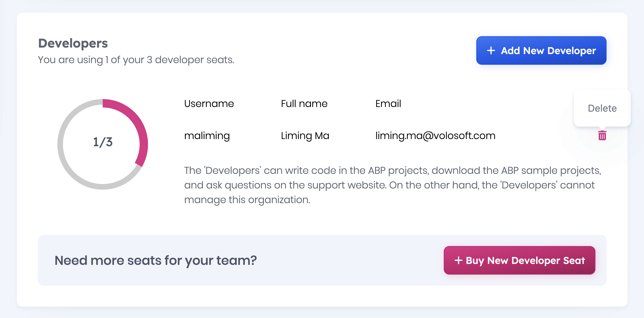Click the Need more seats for your team text
Viewport: 644px width, 318px height.
point(155,260)
